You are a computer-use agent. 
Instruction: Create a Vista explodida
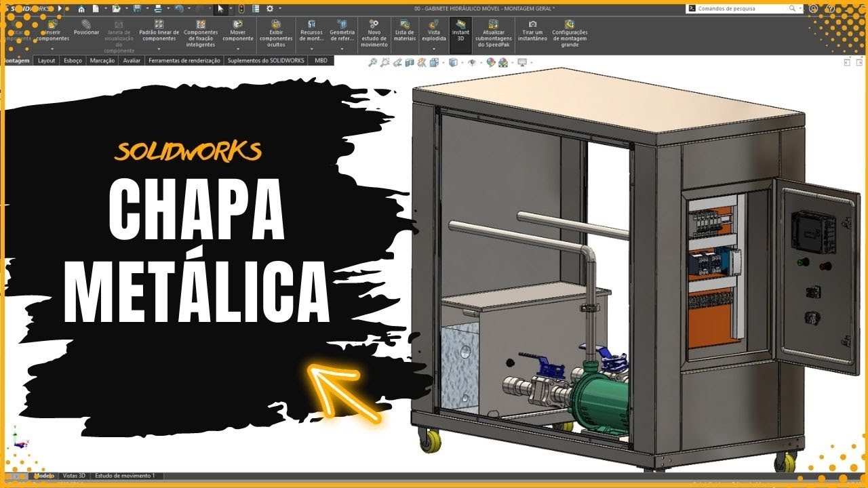[434, 32]
